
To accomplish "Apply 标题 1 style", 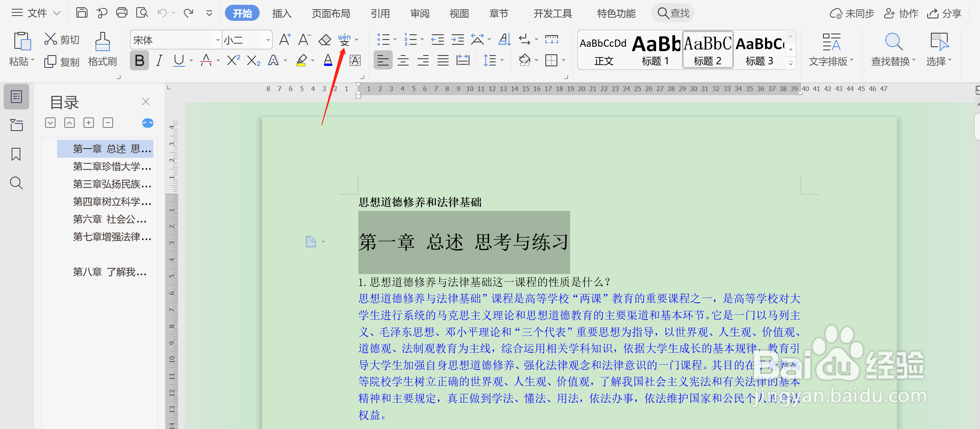I will pos(656,50).
